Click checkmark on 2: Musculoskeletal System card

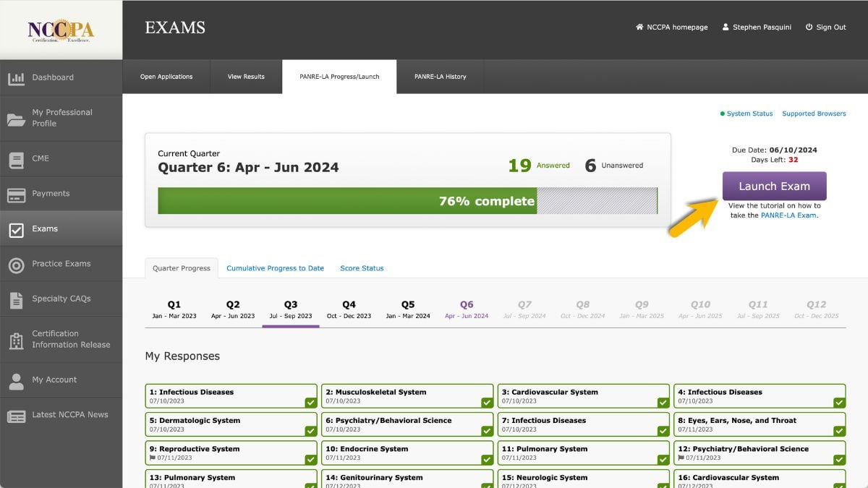[x=487, y=403]
